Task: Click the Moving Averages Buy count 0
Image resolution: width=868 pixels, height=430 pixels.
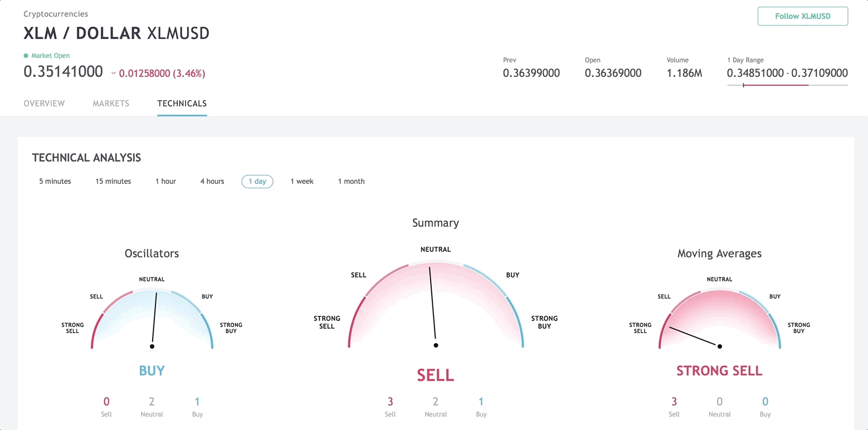Action: [x=765, y=402]
